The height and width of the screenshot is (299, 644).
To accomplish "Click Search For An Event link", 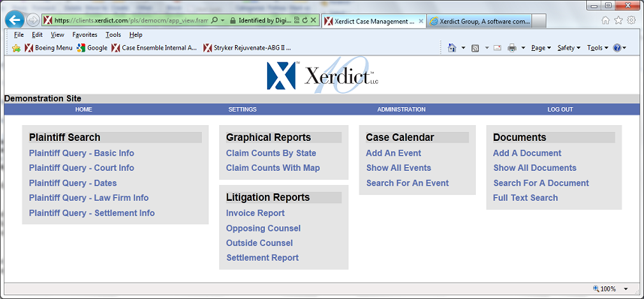I will point(408,183).
